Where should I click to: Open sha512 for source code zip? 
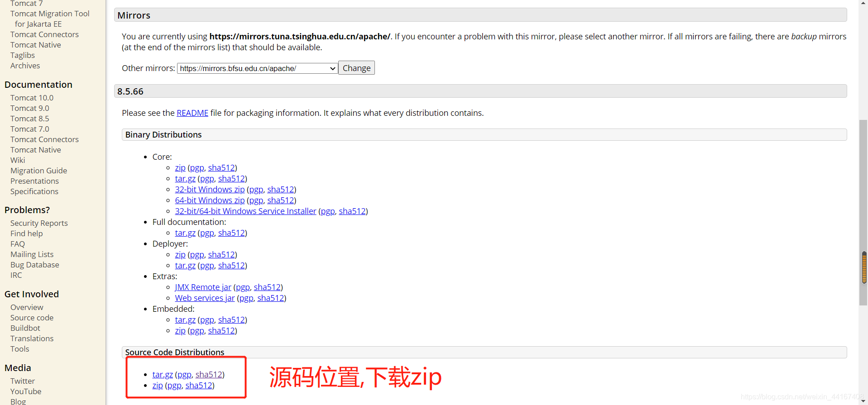[x=199, y=386]
